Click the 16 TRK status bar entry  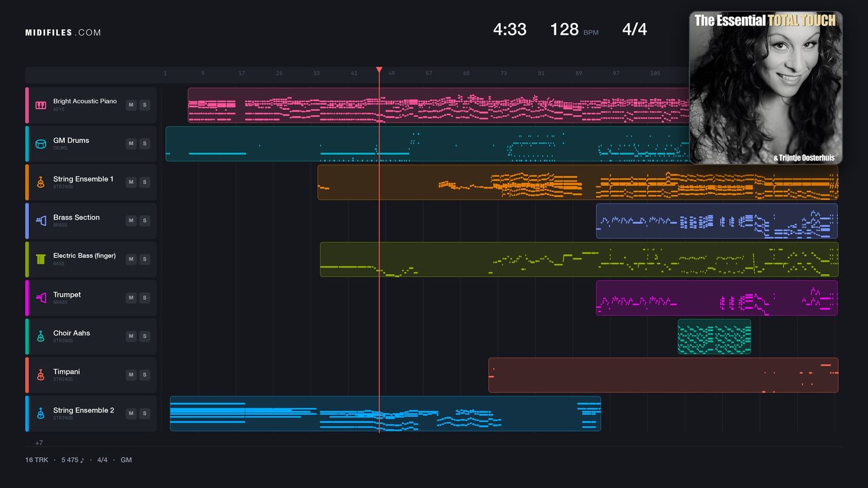pyautogui.click(x=36, y=460)
